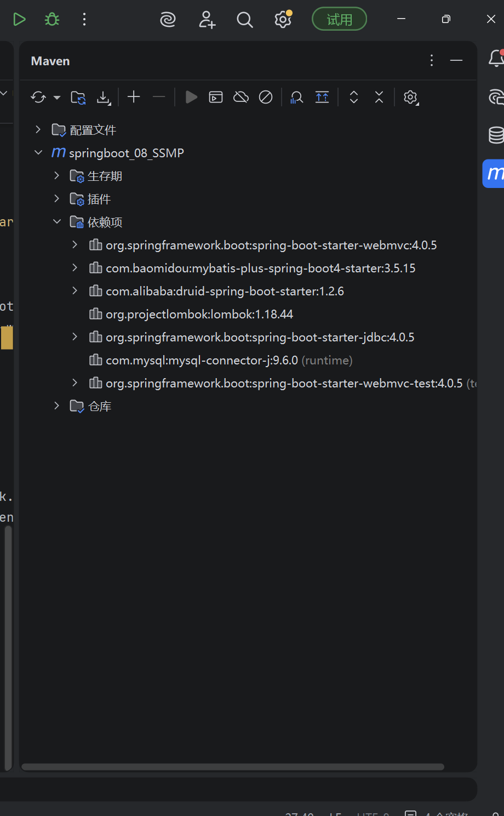Viewport: 504px width, 816px height.
Task: Expand the 仓库 repositories node
Action: point(56,406)
